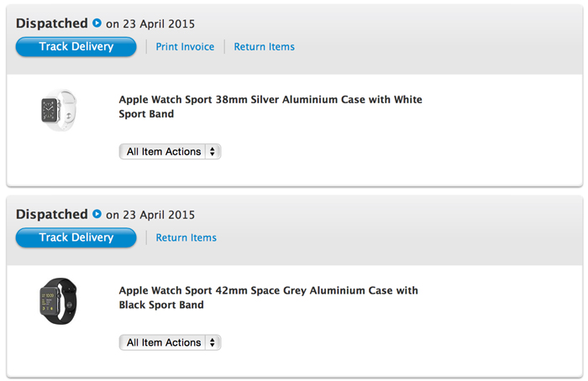The height and width of the screenshot is (381, 588).
Task: Click stepper arrows on first All Item Actions
Action: pos(213,151)
